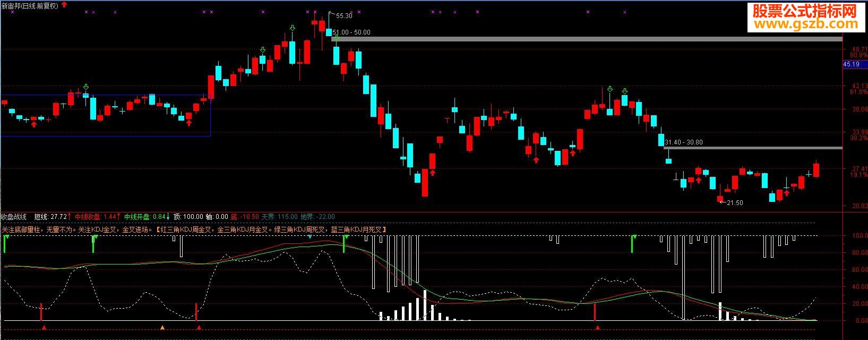
Task: Click the 33.99 price axis label
Action: click(859, 132)
